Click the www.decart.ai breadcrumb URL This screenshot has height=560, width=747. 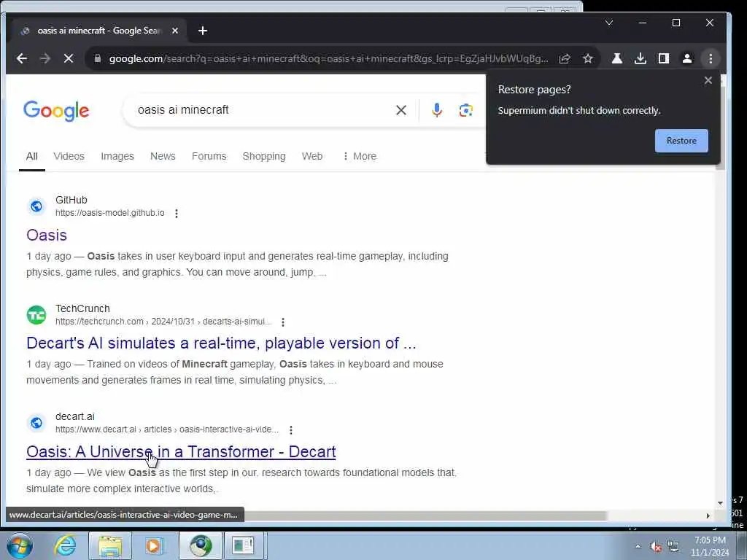pos(167,429)
